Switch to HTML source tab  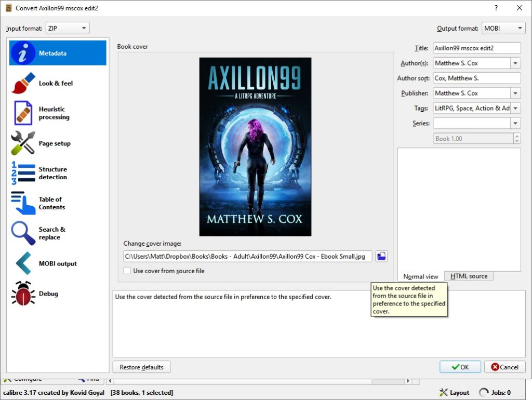tap(469, 276)
